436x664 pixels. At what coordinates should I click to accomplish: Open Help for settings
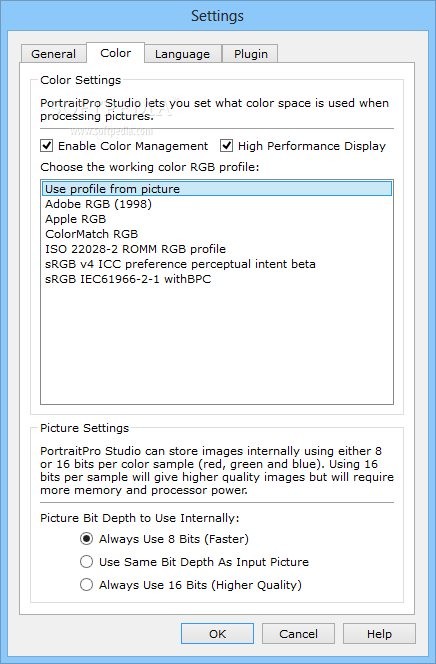click(x=379, y=634)
